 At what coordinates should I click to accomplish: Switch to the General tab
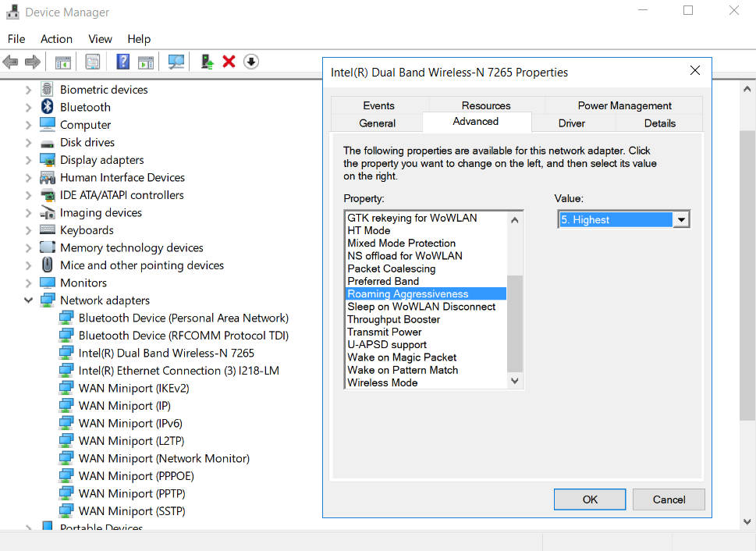(377, 123)
